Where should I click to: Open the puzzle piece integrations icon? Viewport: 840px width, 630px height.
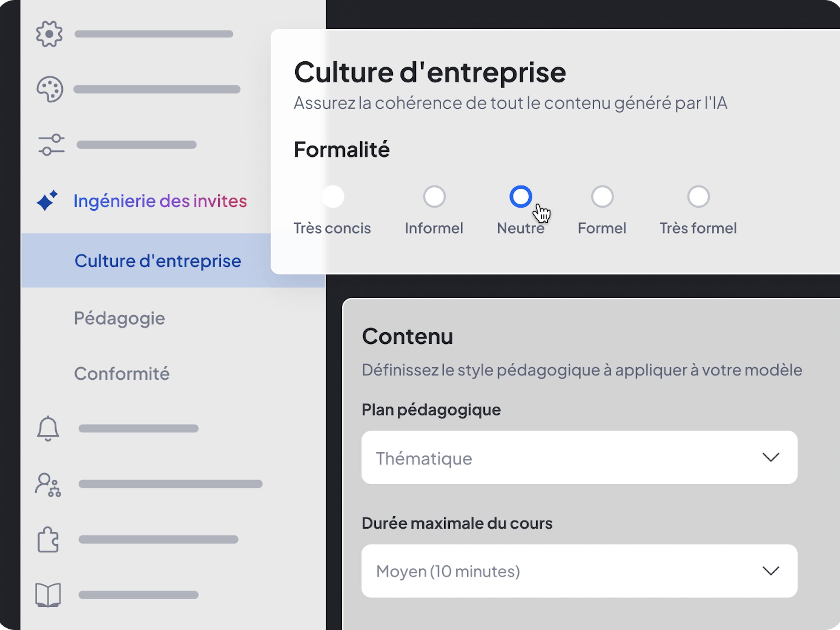[48, 540]
